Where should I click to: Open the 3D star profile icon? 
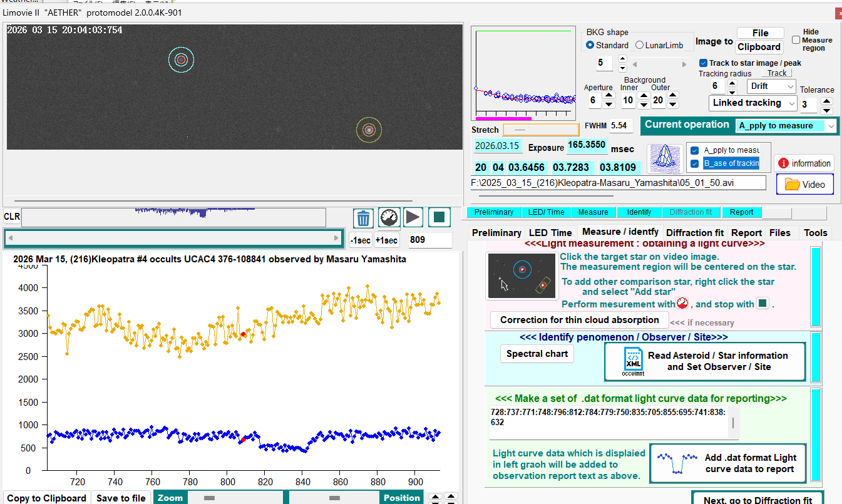coord(665,158)
